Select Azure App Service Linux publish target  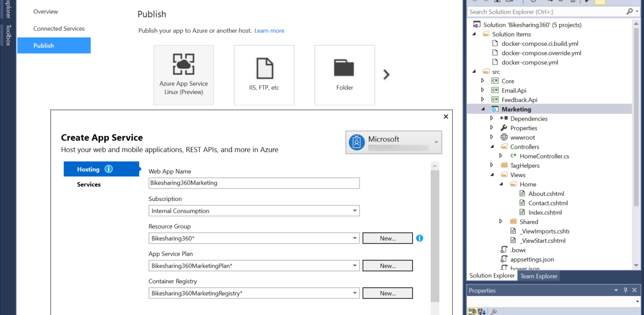click(x=184, y=75)
